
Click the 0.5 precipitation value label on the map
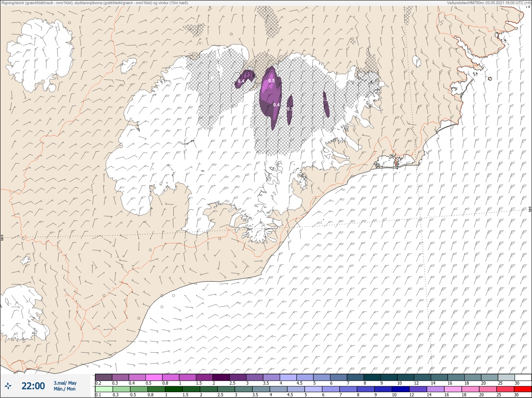[x=271, y=81]
